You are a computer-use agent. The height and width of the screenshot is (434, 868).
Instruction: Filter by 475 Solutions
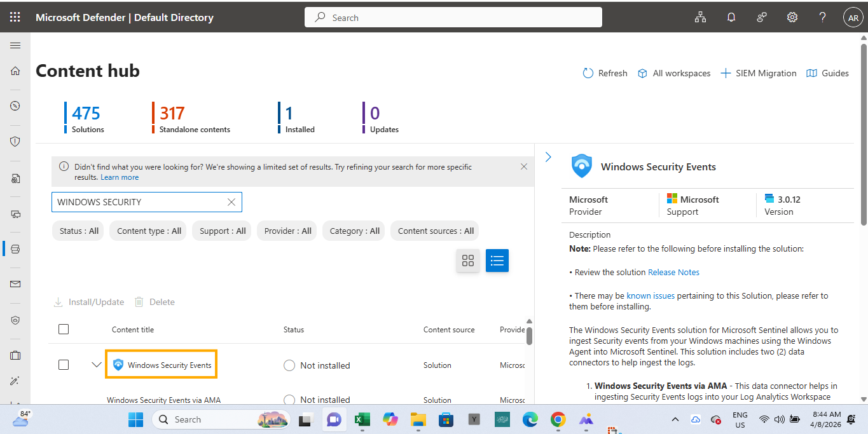85,118
